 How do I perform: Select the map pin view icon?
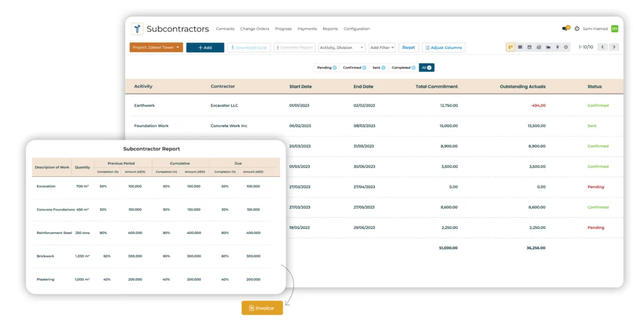click(x=557, y=47)
